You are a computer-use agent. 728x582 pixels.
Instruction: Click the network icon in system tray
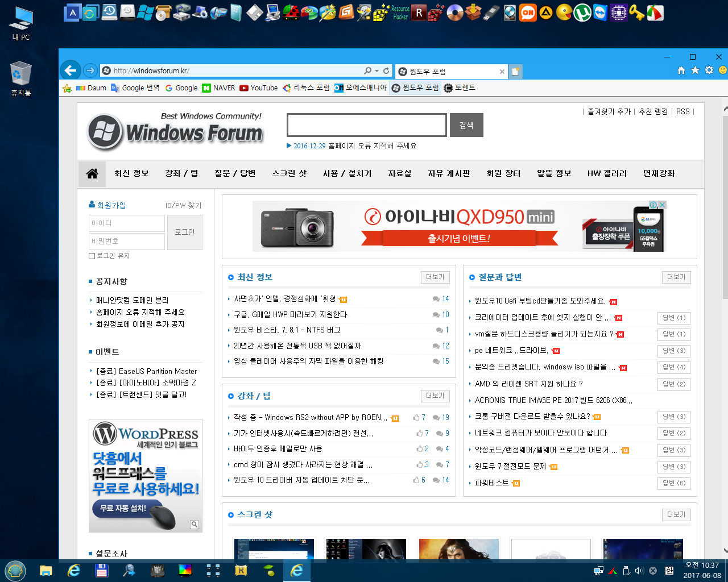pyautogui.click(x=598, y=571)
